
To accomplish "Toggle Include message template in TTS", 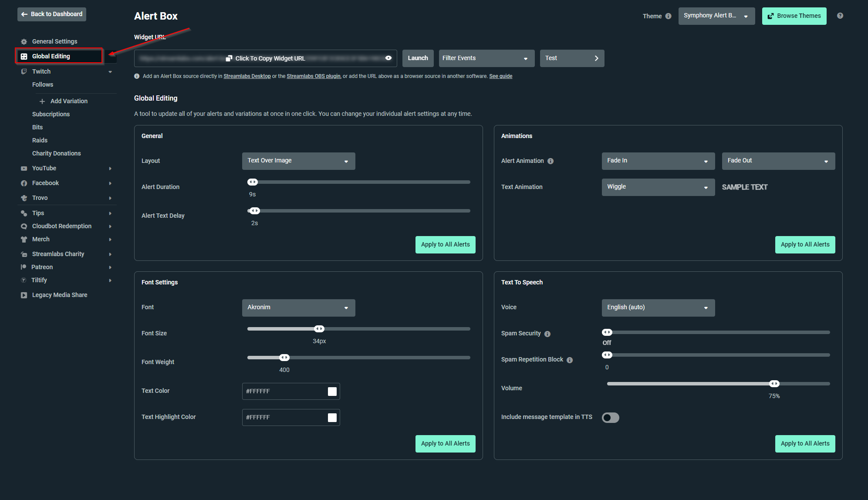I will [610, 417].
